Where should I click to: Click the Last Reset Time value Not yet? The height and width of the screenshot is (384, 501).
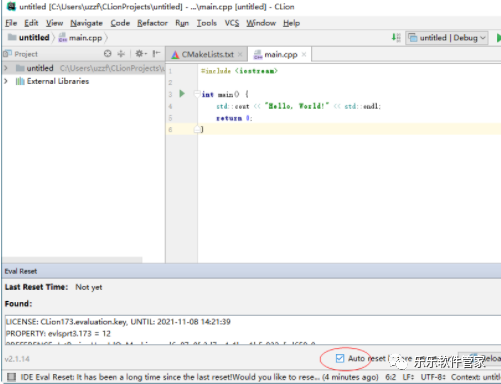pos(89,287)
